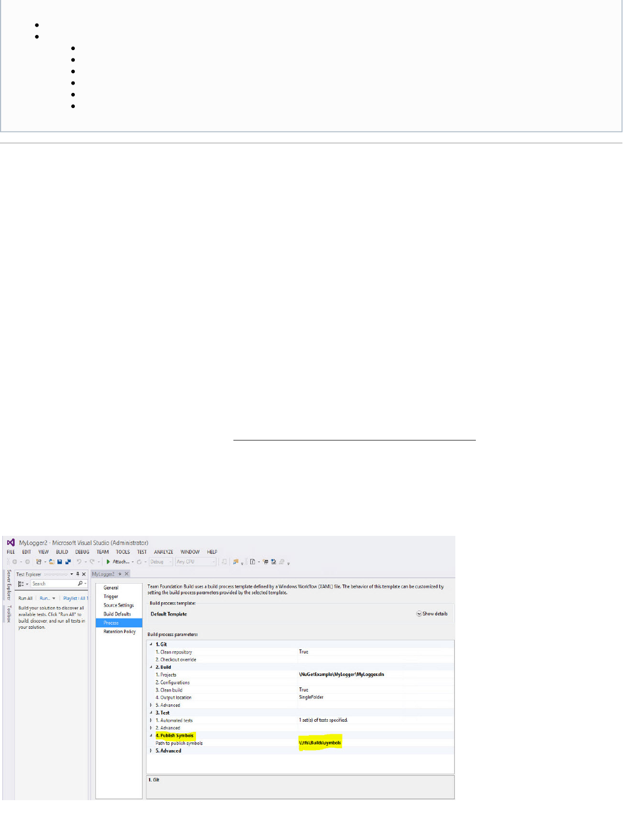Click the Navigate Backward toolbar icon
Image resolution: width=623 pixels, height=840 pixels.
14,562
